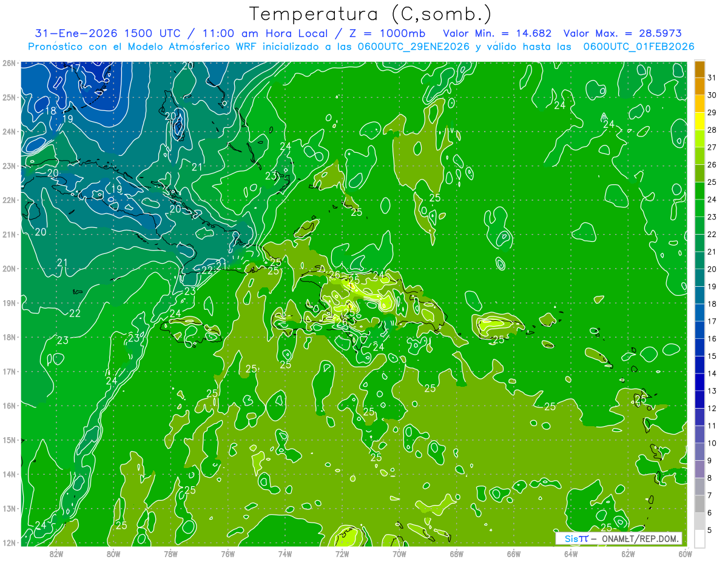This screenshot has width=728, height=562.
Task: Select the "60W" longitude axis label
Action: pos(686,554)
